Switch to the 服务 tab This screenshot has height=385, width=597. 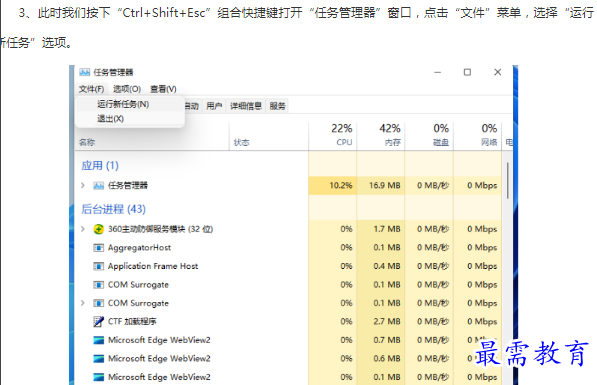277,106
